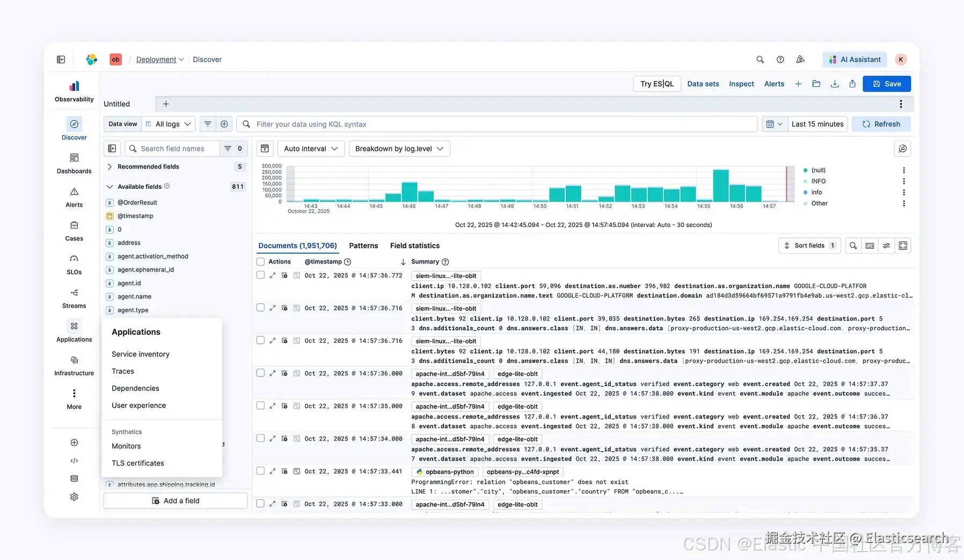Open the search magnifier in the header

tap(760, 60)
